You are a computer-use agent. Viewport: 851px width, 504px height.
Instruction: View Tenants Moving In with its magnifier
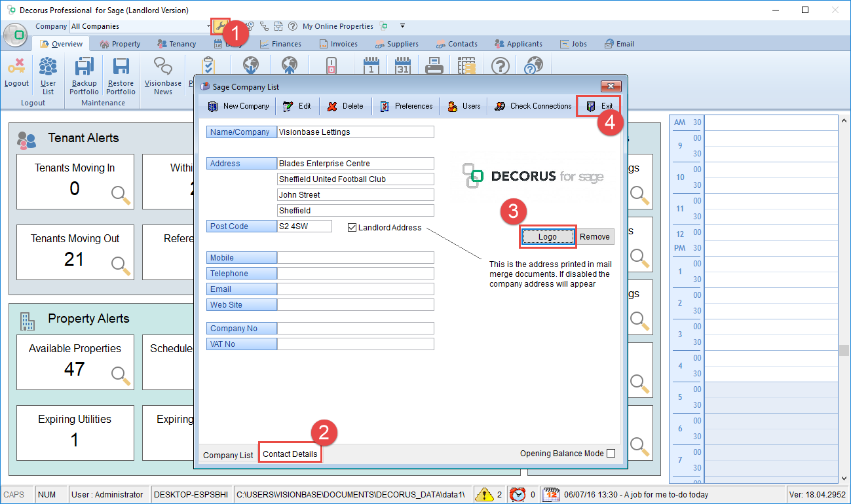tap(121, 194)
